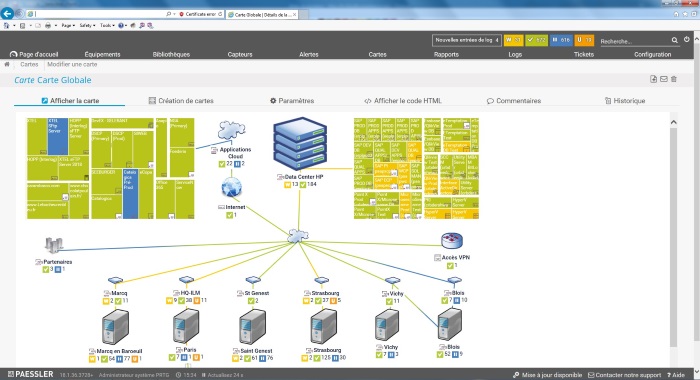
Task: Toggle the blue paused sensors counter
Action: point(561,40)
